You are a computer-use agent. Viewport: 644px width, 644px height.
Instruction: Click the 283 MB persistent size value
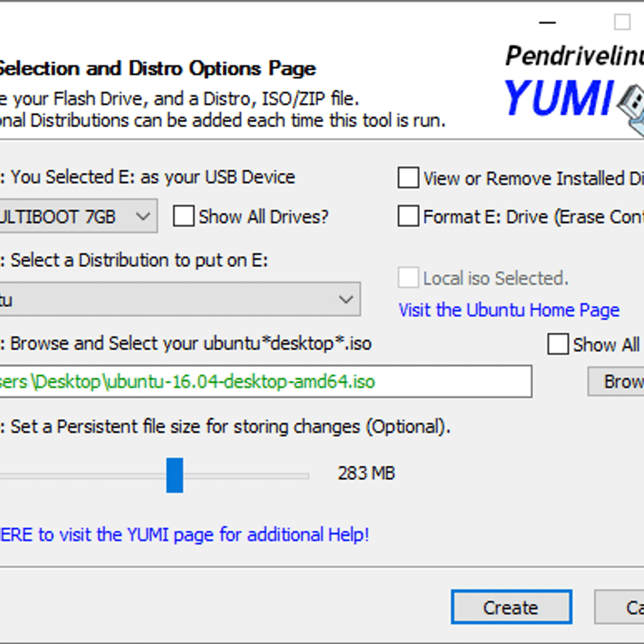pyautogui.click(x=366, y=473)
